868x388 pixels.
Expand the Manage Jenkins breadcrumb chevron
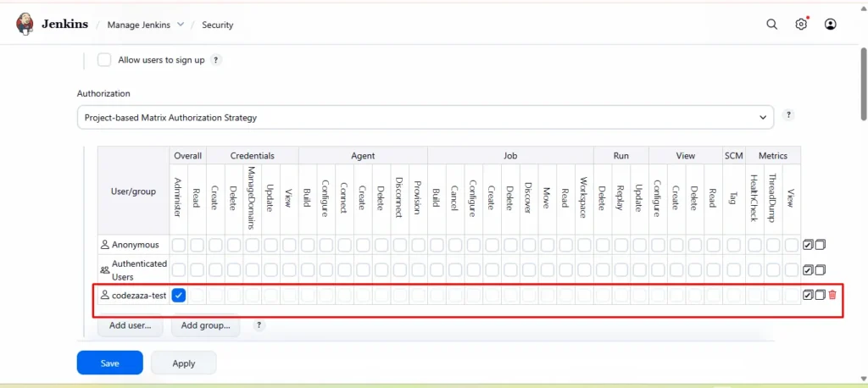point(180,25)
